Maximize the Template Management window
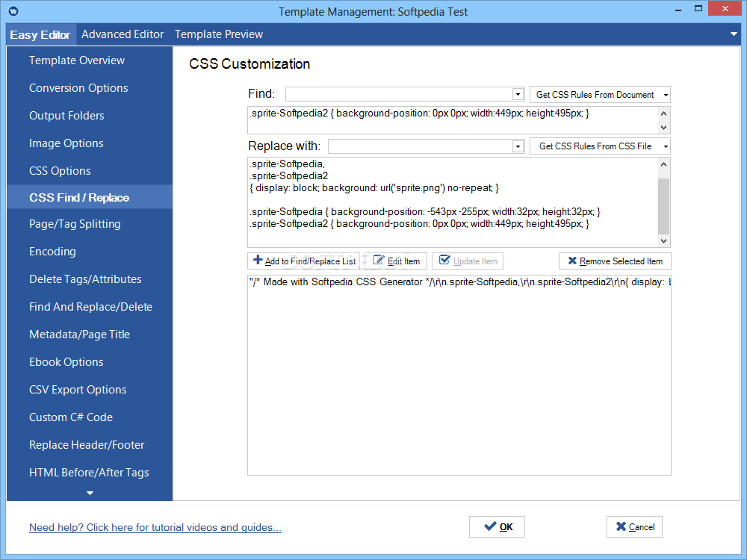Screen dimensions: 747x560 tap(698, 8)
